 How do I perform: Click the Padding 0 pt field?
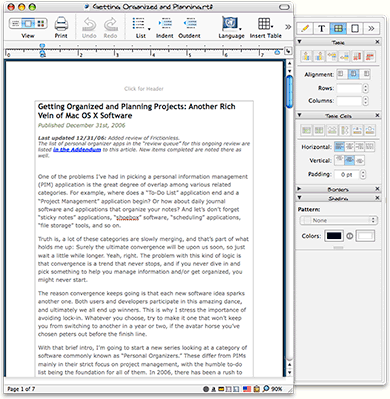[x=347, y=174]
